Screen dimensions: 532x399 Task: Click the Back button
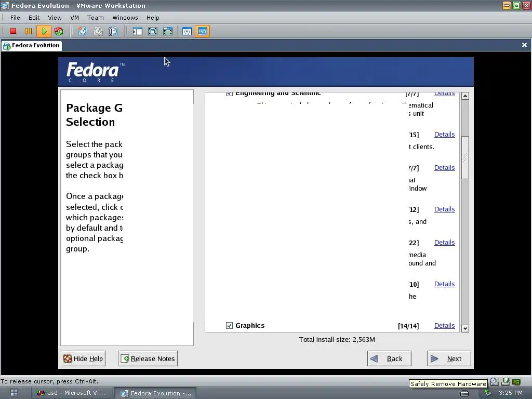click(389, 358)
